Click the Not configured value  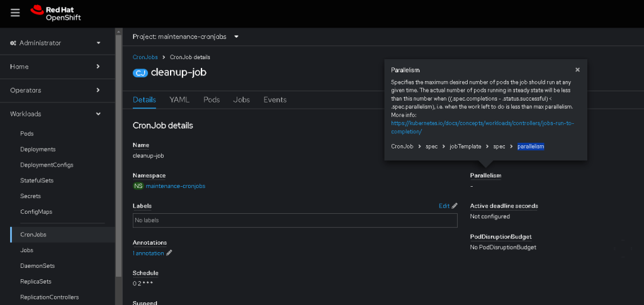pyautogui.click(x=490, y=216)
